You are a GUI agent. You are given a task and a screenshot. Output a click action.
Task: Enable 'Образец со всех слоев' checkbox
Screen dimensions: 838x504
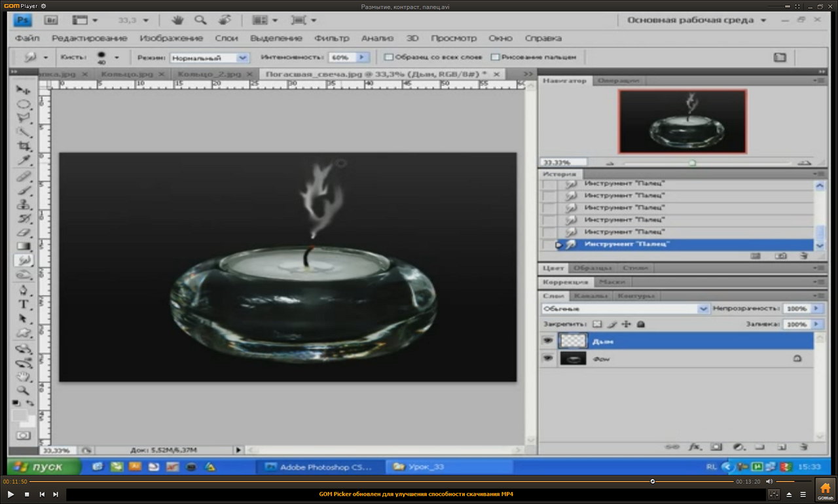pyautogui.click(x=388, y=58)
